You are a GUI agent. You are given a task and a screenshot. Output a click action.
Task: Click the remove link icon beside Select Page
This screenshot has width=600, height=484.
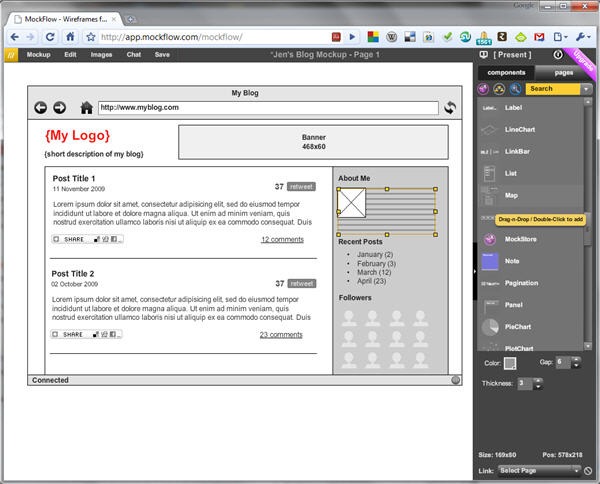[x=589, y=470]
